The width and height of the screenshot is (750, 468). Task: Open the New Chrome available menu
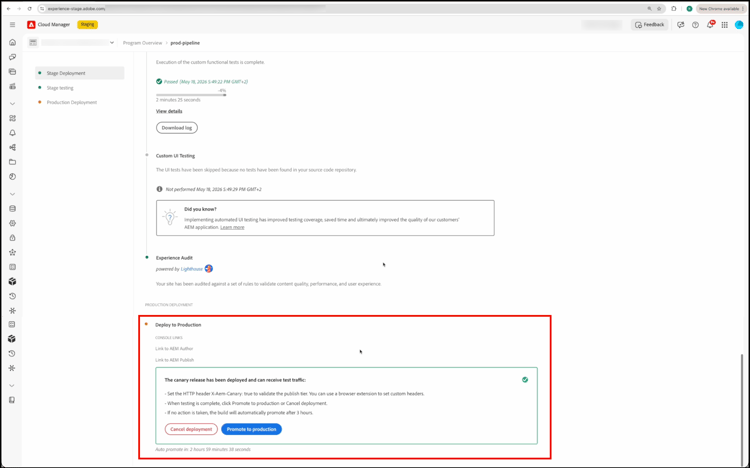point(720,9)
